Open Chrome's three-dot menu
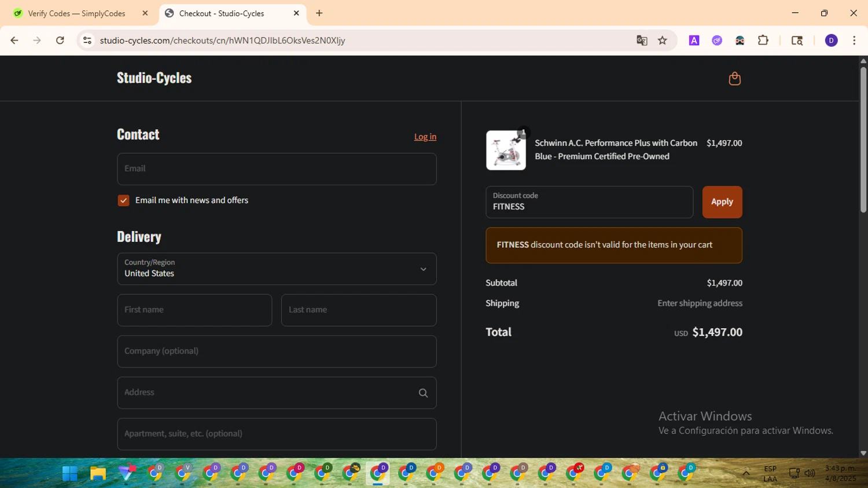Viewport: 868px width, 488px height. tap(854, 41)
